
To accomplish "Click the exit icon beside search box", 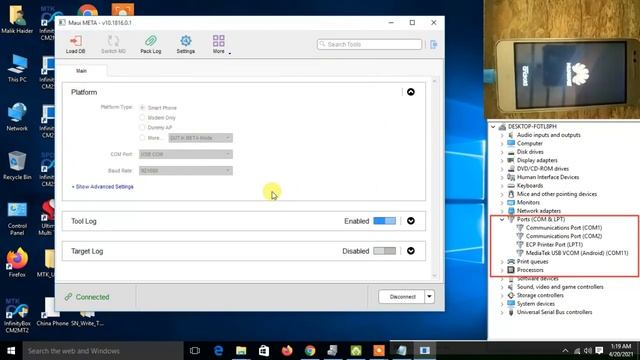I will point(433,44).
